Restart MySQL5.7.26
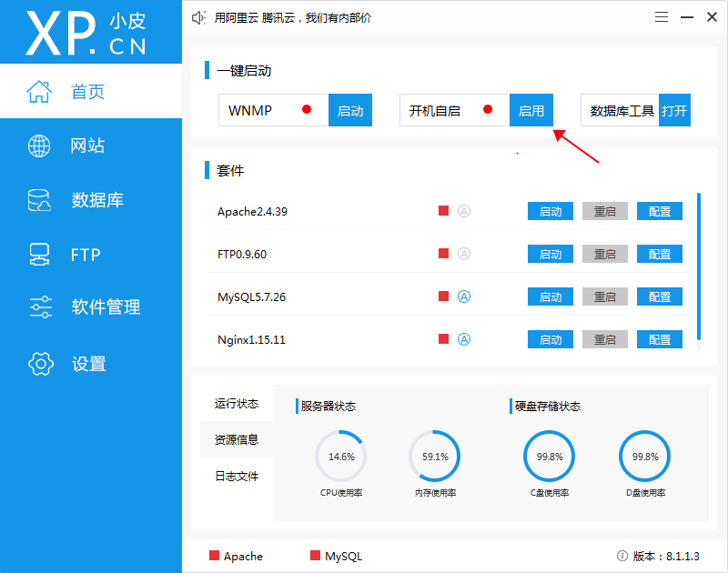Viewport: 728px width, 573px height. point(605,297)
